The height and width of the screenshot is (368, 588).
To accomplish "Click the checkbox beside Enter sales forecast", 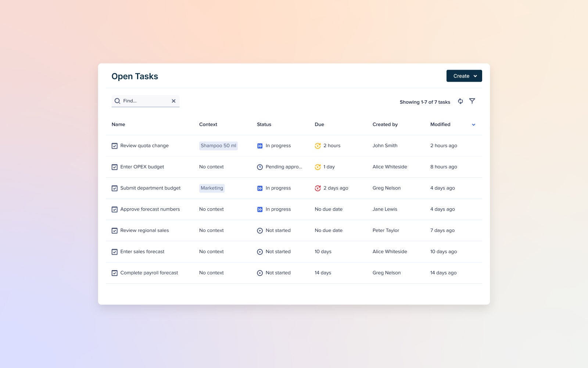I will click(115, 251).
